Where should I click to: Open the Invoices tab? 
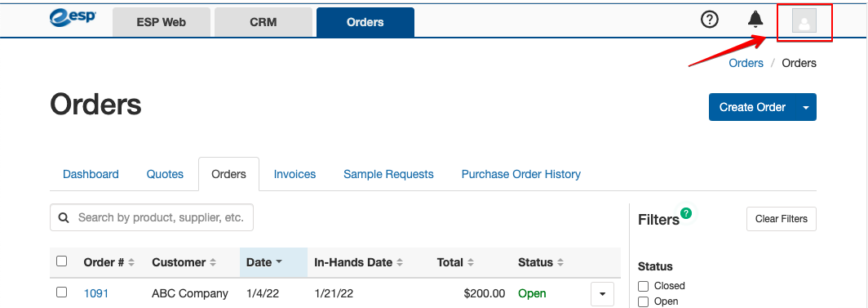(x=294, y=174)
